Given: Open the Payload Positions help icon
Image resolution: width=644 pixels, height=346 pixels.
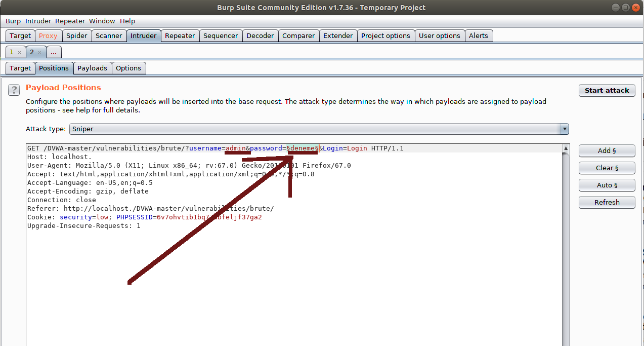Looking at the screenshot, I should [14, 90].
